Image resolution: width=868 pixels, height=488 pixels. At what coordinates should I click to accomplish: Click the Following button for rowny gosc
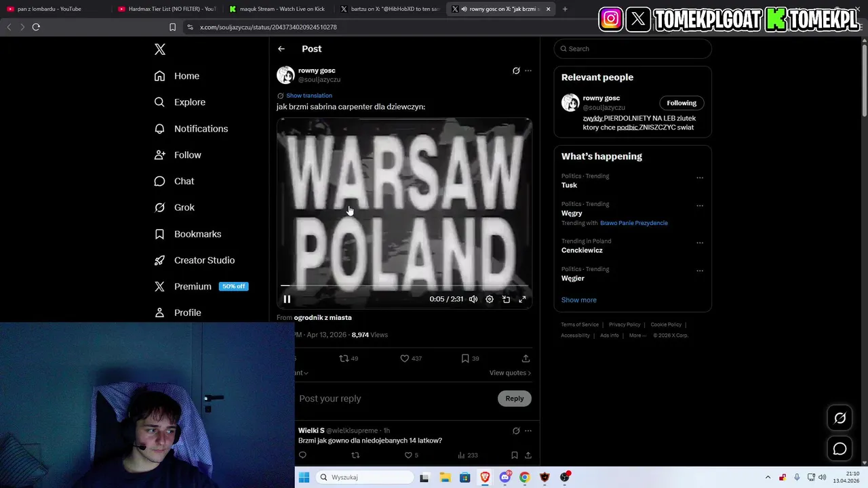pos(682,103)
